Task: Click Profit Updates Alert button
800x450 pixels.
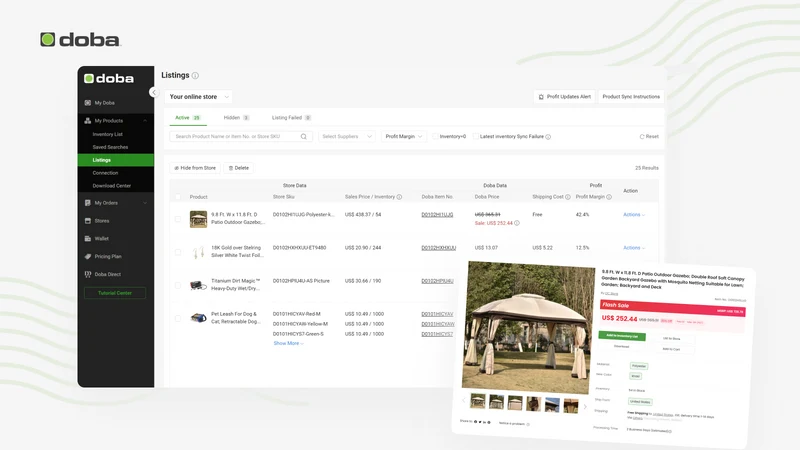Action: [x=564, y=97]
